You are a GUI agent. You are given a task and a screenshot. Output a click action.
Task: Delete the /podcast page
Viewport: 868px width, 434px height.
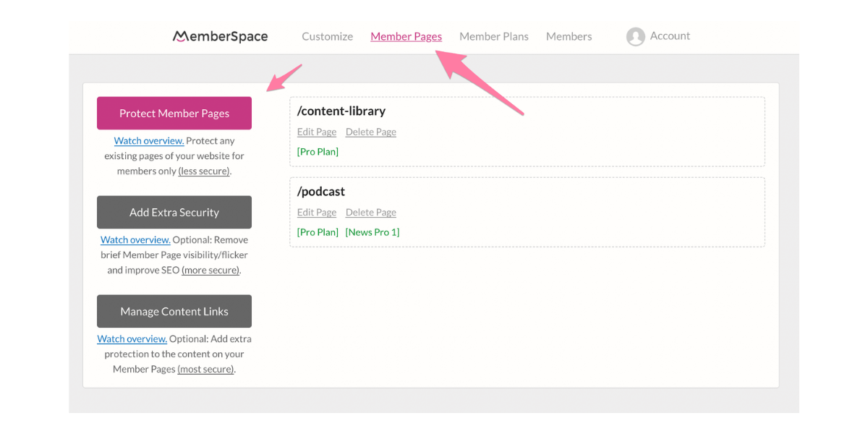[371, 213]
